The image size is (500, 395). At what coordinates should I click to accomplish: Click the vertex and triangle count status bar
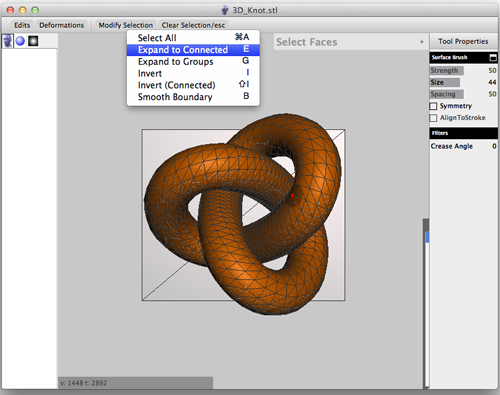tap(136, 383)
